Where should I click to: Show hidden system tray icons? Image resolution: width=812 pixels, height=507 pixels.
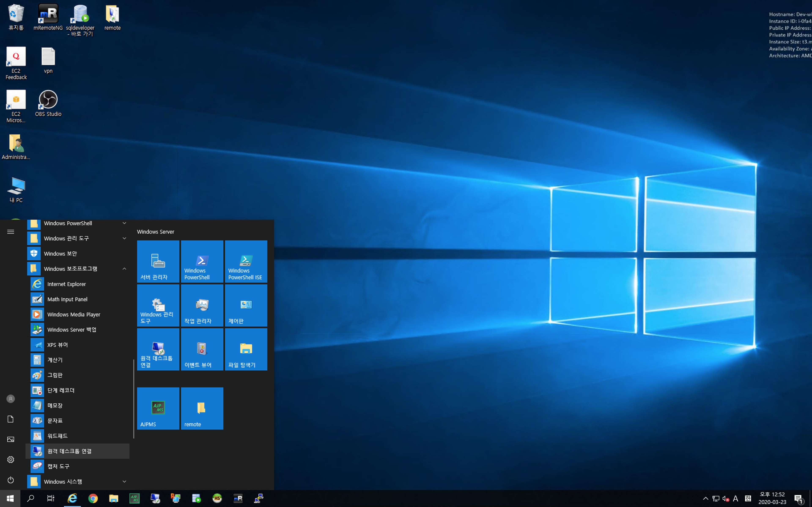coord(705,498)
